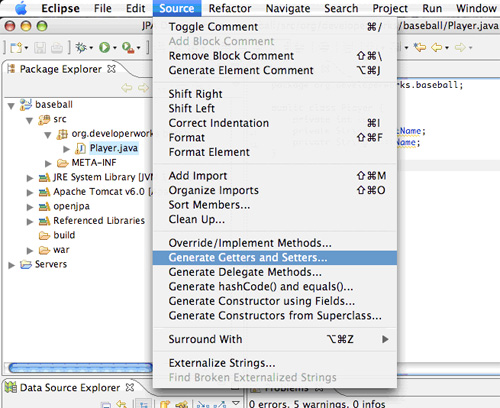Open the Project menu
The width and height of the screenshot is (500, 408).
tap(390, 8)
